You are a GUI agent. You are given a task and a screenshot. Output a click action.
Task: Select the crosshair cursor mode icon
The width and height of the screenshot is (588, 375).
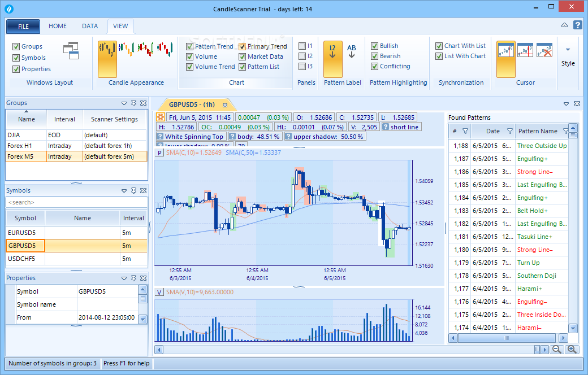pos(525,50)
